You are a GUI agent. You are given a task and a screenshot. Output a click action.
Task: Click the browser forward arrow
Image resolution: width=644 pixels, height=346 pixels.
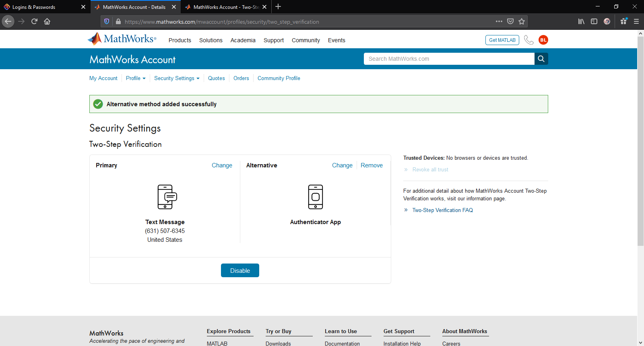(x=21, y=21)
